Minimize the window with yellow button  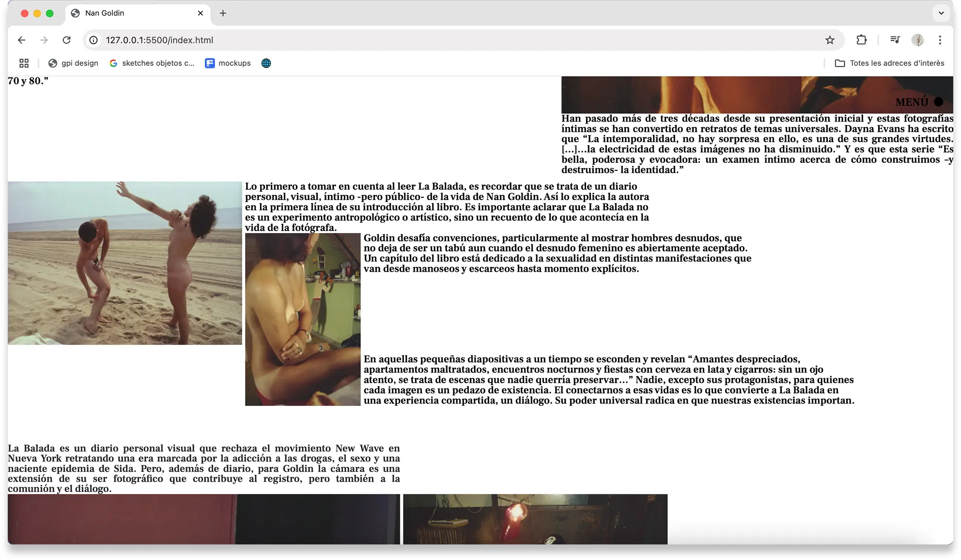37,14
